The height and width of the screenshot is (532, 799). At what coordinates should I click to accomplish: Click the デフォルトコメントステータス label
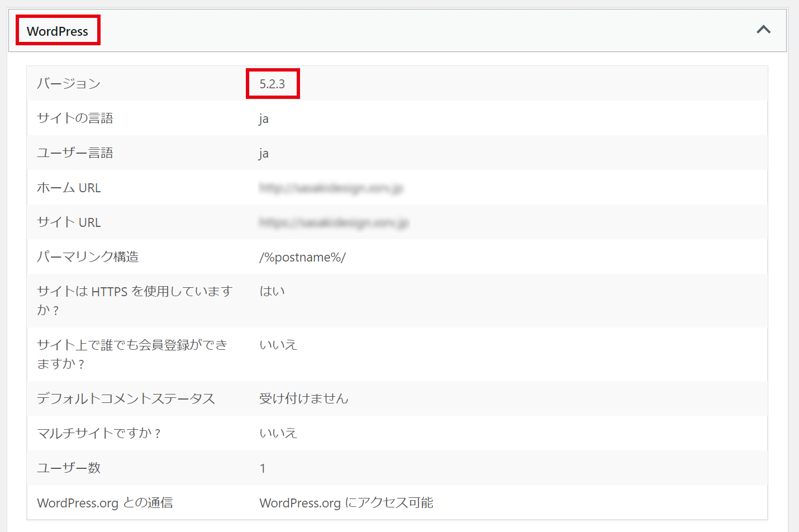[126, 398]
